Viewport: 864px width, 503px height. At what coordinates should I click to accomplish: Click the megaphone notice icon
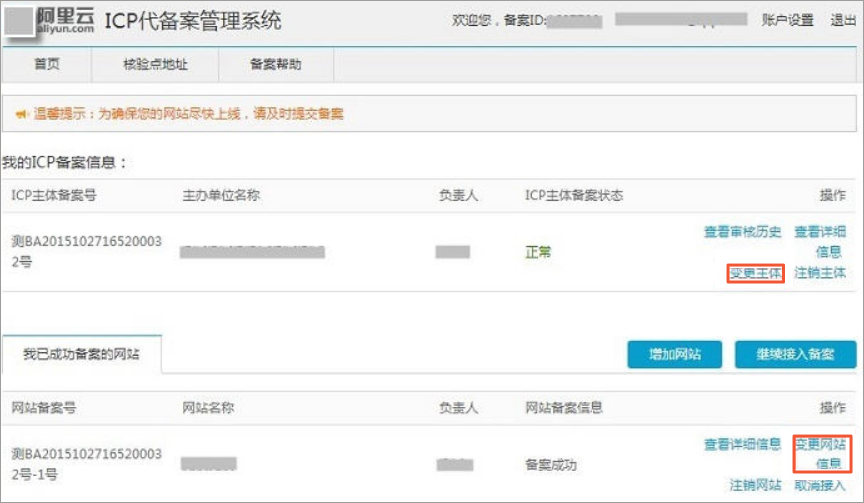21,114
